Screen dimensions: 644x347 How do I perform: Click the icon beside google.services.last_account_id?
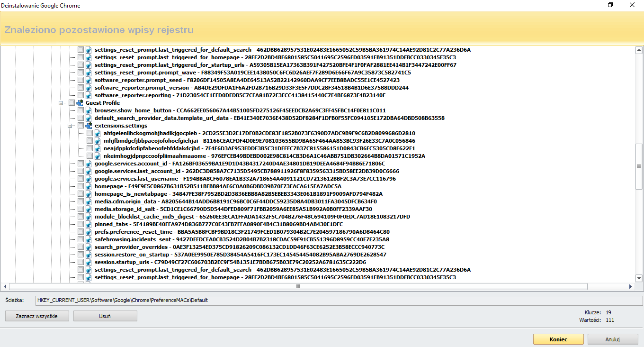point(89,171)
